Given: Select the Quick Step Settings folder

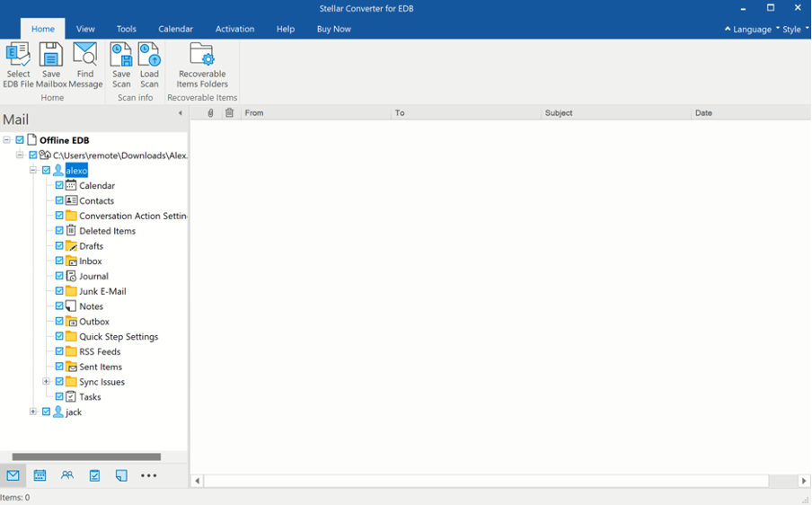Looking at the screenshot, I should [119, 337].
